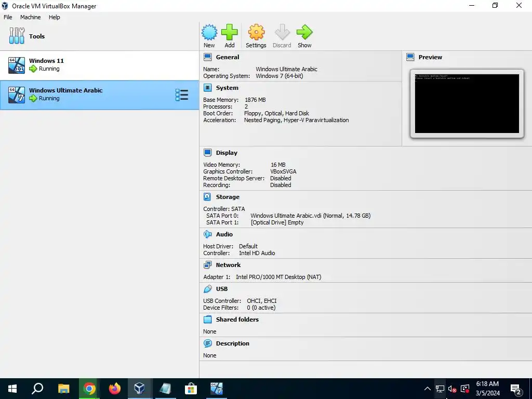Click the Audio section speaker icon
Screen dimensions: 532x399
208,234
